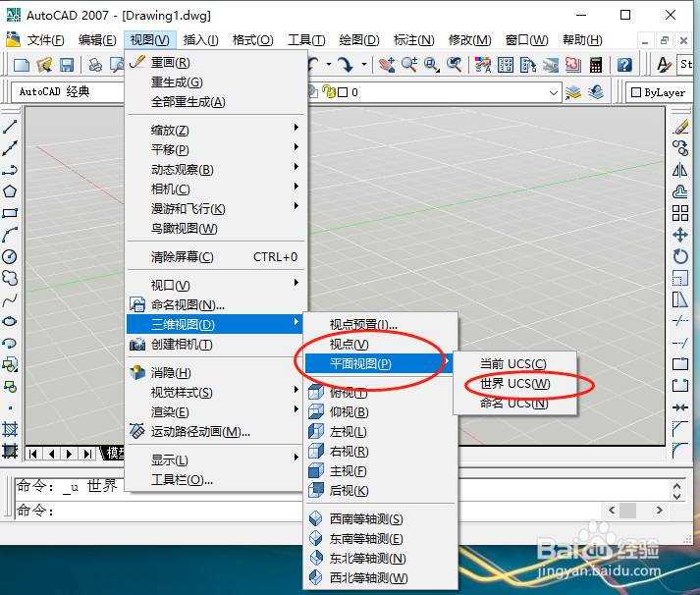
Task: Click the Fillet modify tool
Action: (680, 450)
